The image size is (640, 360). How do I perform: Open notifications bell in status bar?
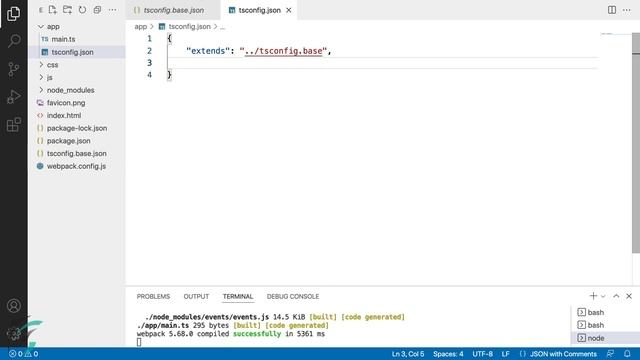click(627, 354)
